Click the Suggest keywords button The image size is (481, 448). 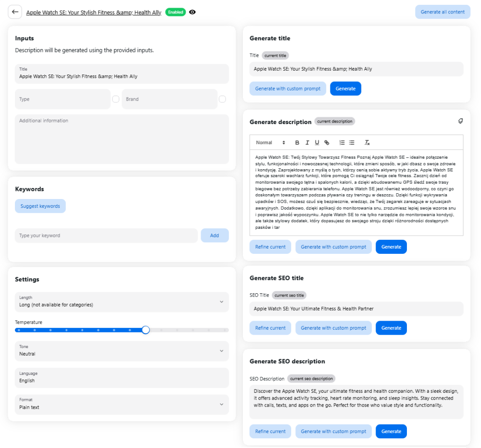40,206
